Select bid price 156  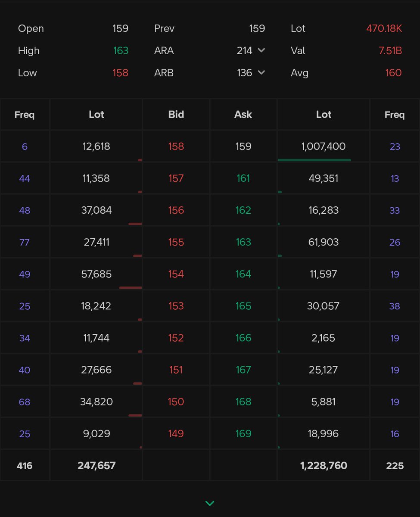[176, 210]
